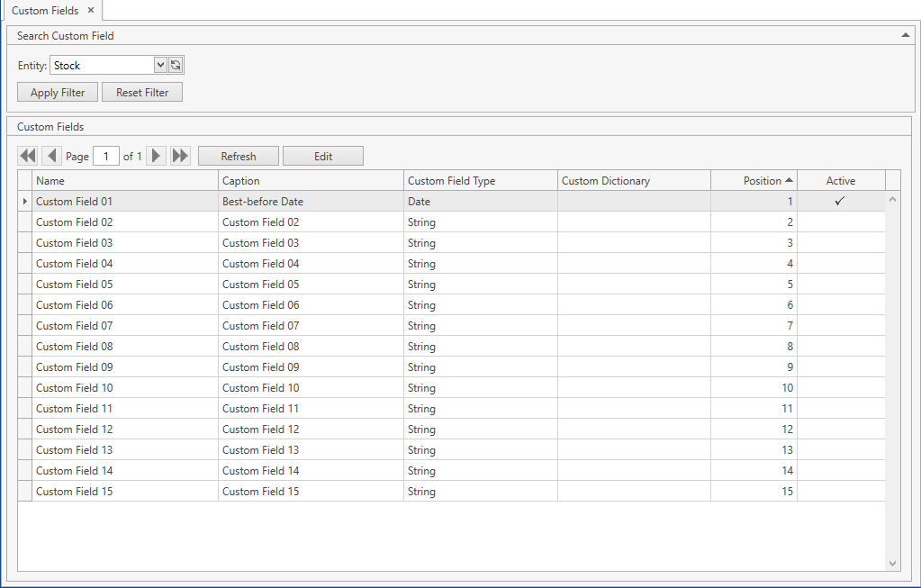Collapse the Search Custom Field section

coord(905,35)
